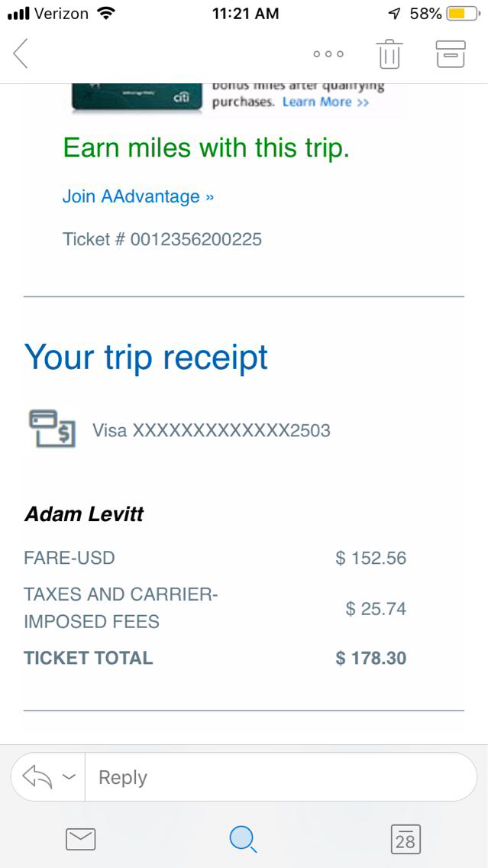Tap the ticket number text
The width and height of the screenshot is (488, 868).
coord(162,239)
